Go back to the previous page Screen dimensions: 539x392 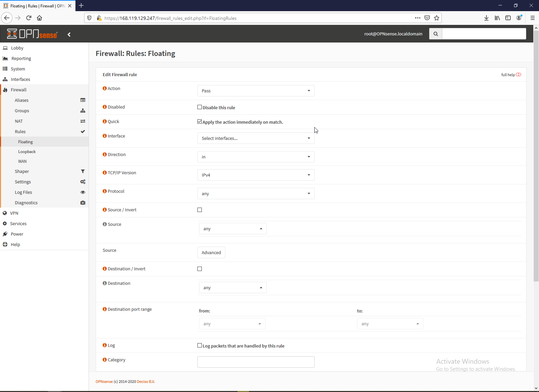tap(7, 18)
